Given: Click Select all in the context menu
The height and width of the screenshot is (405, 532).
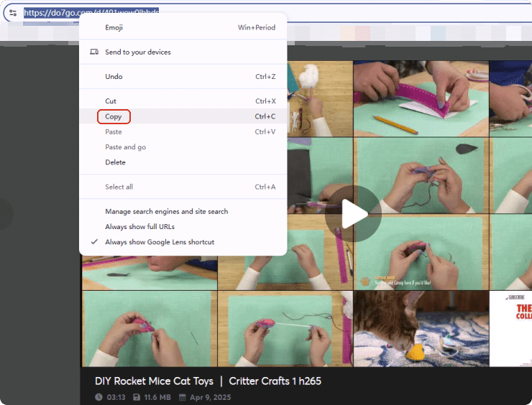Looking at the screenshot, I should 119,187.
